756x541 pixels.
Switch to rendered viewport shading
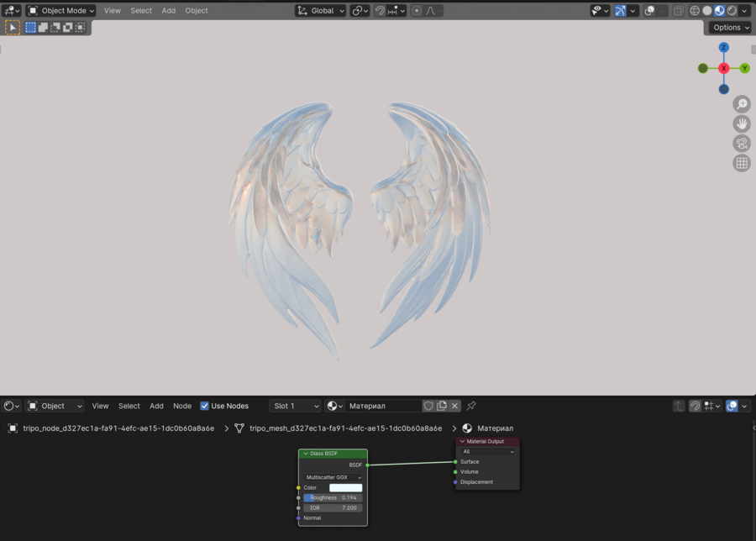point(732,11)
